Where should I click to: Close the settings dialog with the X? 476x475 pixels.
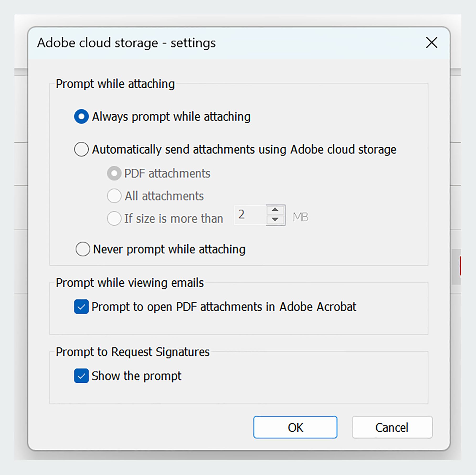(431, 43)
